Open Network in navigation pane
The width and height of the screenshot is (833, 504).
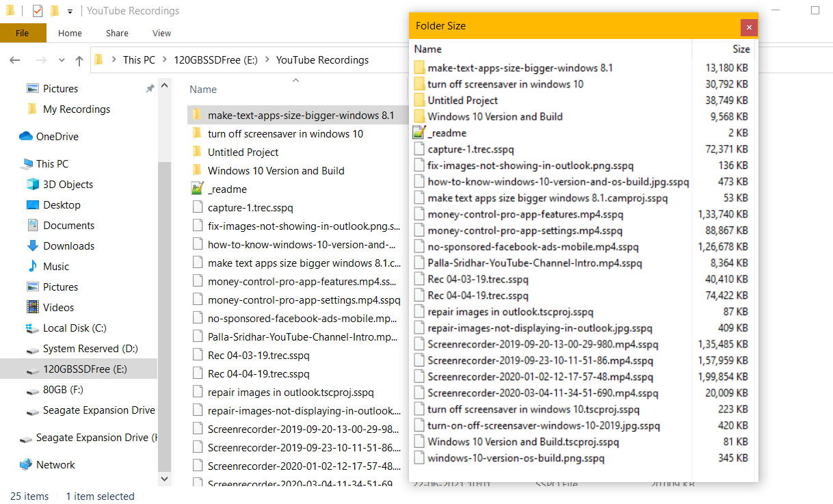55,465
